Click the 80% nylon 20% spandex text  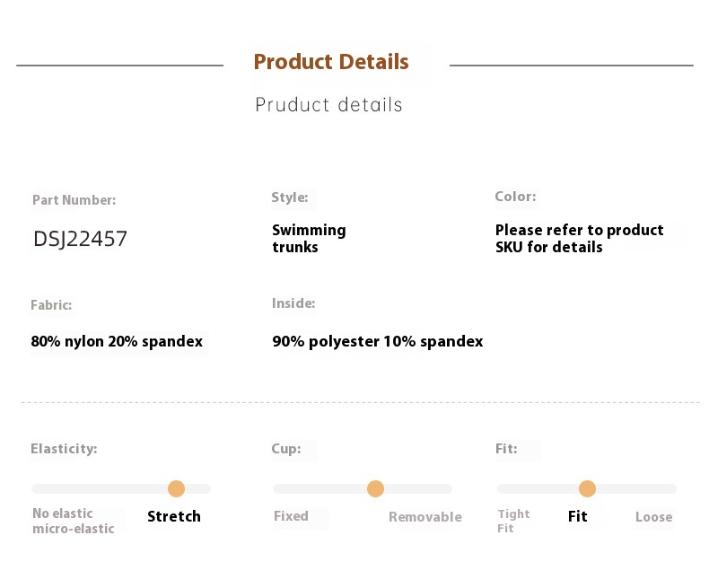[117, 341]
